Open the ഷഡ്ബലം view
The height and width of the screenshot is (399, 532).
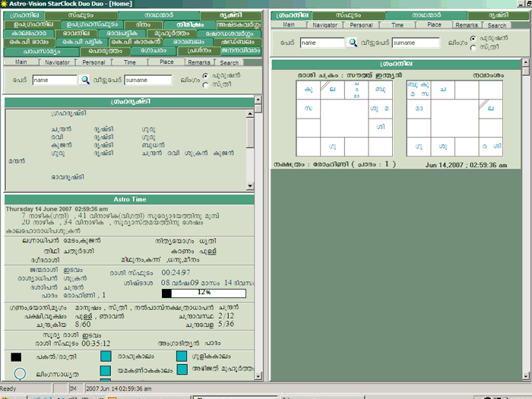(238, 42)
